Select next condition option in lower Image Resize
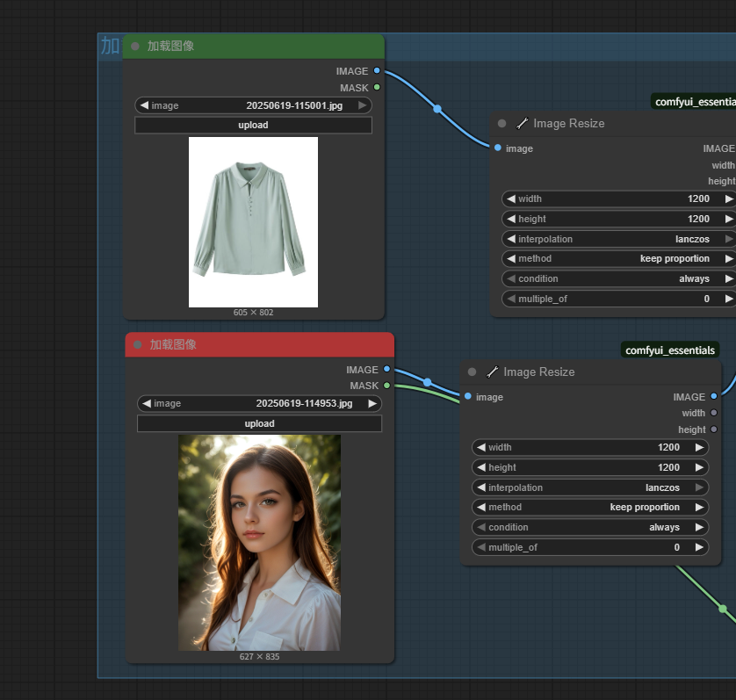Screen dimensions: 736x700 699,527
